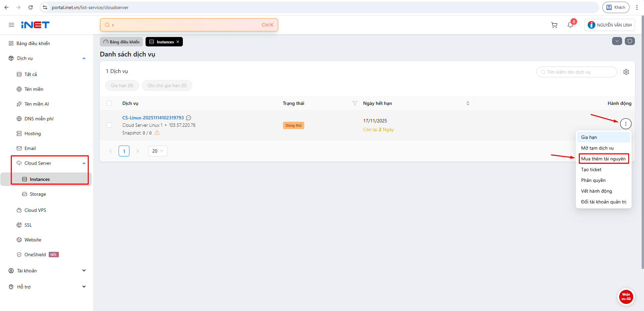The width and height of the screenshot is (644, 311).
Task: Reload the page in browser
Action: pyautogui.click(x=31, y=7)
